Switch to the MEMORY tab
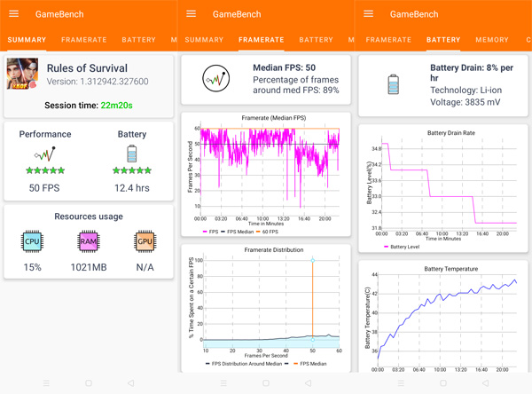532x394 pixels. click(492, 40)
